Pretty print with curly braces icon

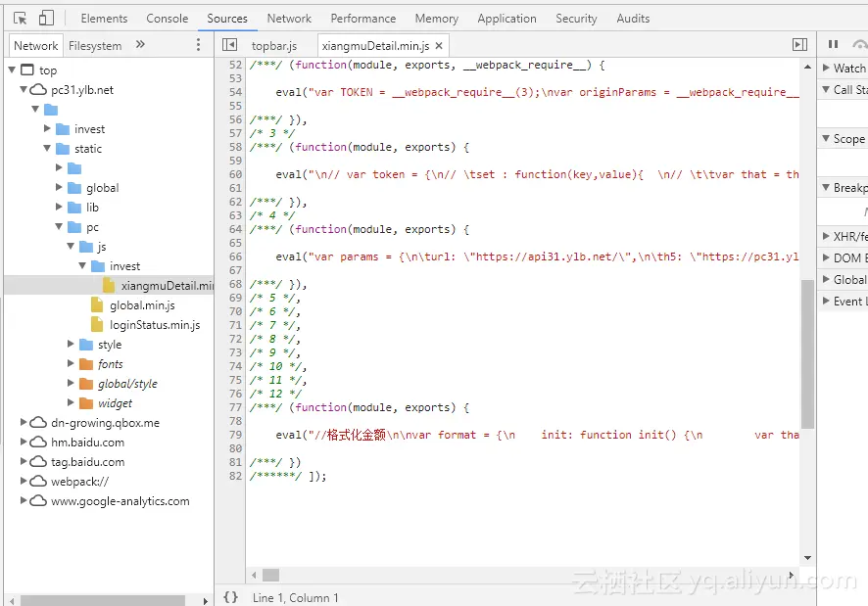tap(231, 597)
